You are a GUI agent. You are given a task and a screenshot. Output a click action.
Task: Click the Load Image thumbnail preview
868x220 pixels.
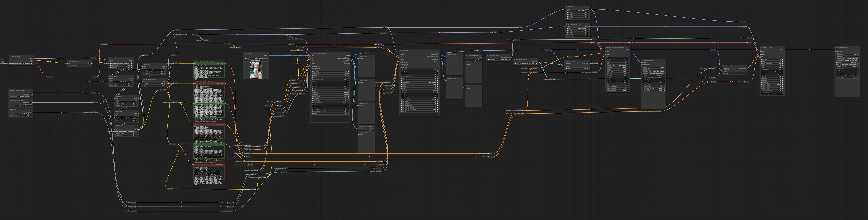pos(256,70)
